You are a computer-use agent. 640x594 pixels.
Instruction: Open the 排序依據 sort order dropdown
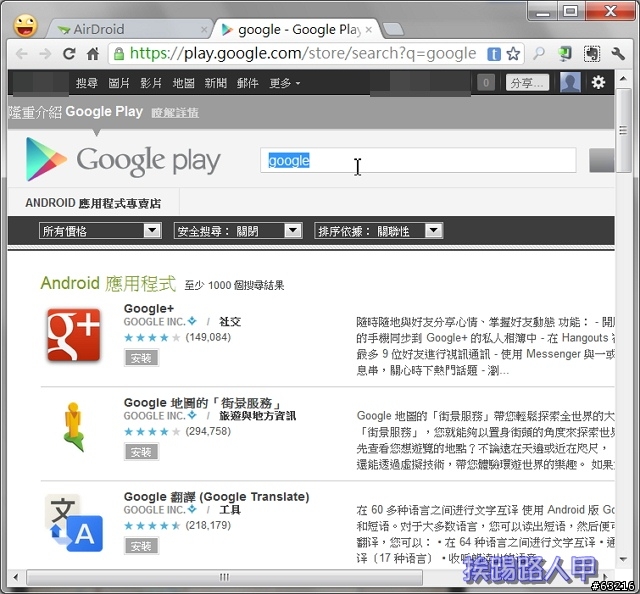tap(378, 231)
